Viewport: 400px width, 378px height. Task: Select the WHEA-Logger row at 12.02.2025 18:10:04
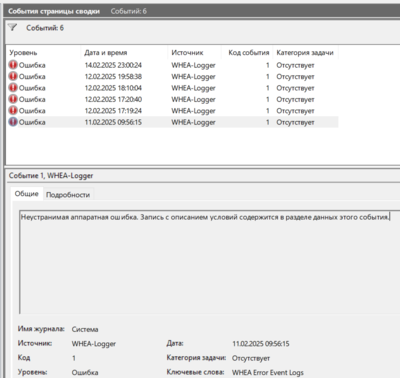[x=173, y=88]
